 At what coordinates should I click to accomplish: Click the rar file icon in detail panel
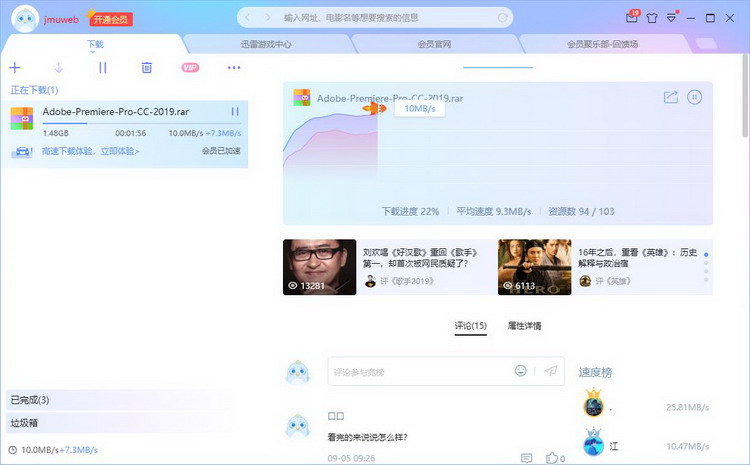pos(302,98)
